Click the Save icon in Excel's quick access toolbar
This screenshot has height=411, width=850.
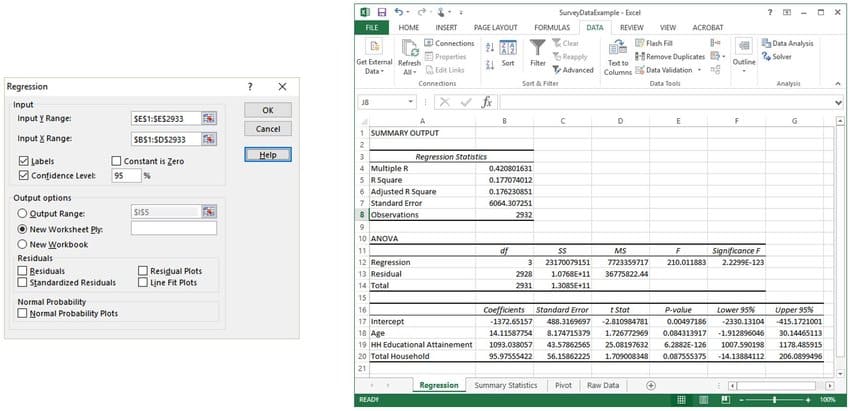coord(382,12)
